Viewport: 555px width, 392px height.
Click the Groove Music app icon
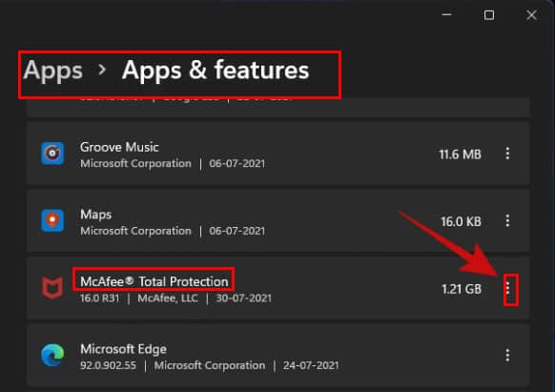tap(52, 154)
